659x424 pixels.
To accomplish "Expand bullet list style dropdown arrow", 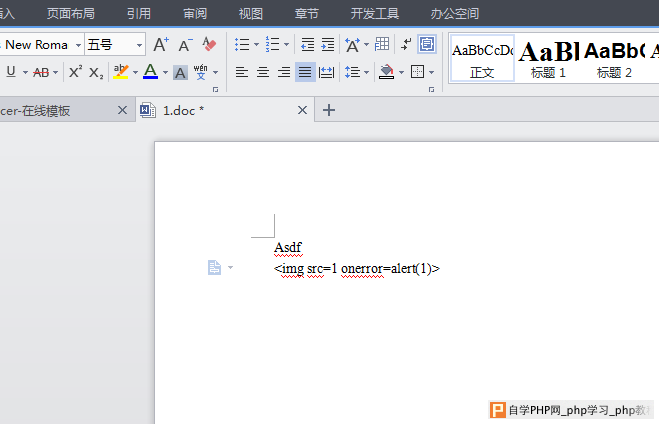I will pos(256,45).
